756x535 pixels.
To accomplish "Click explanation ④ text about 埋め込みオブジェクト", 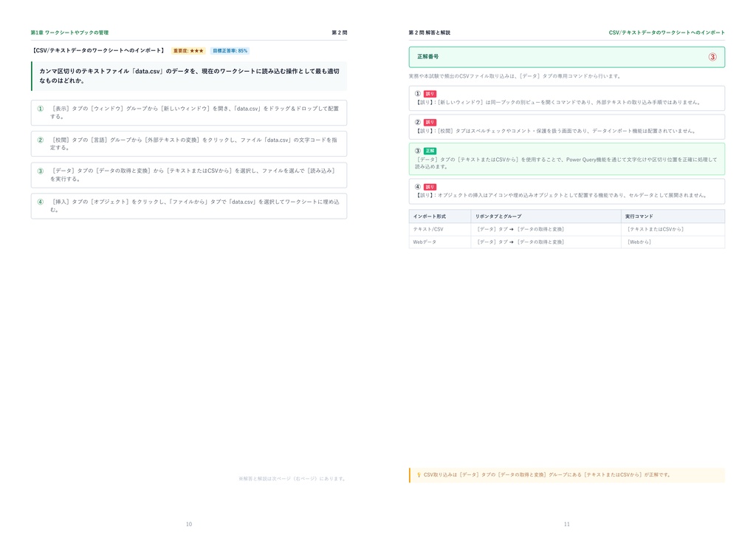I will click(x=562, y=195).
